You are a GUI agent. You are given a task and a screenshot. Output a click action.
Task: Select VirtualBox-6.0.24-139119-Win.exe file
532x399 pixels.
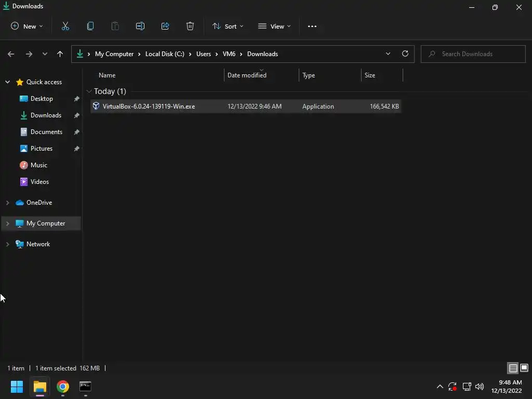(x=246, y=106)
